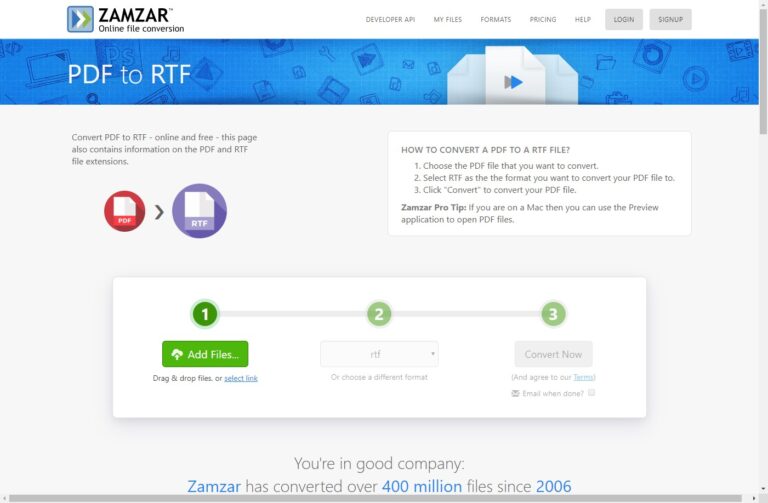The image size is (768, 503).
Task: Click the 'Zamzar Pro Tip:' text
Action: (x=433, y=208)
